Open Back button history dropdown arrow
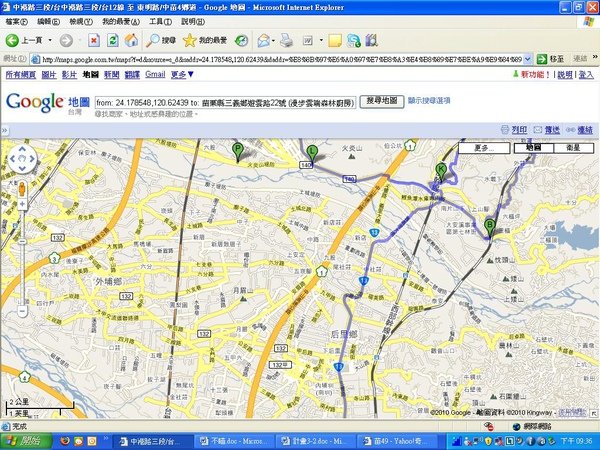Screen dimensions: 600x450 (x=50, y=40)
